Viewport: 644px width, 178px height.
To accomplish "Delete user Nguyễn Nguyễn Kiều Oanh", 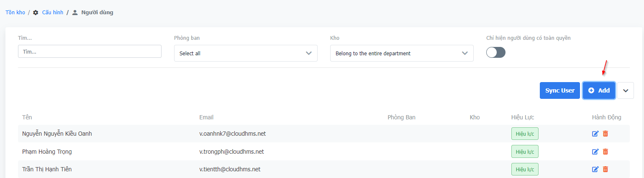I will pyautogui.click(x=606, y=134).
